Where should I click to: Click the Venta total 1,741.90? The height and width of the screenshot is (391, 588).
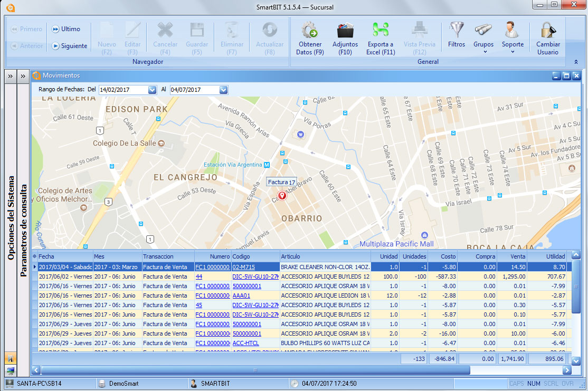[x=512, y=359]
